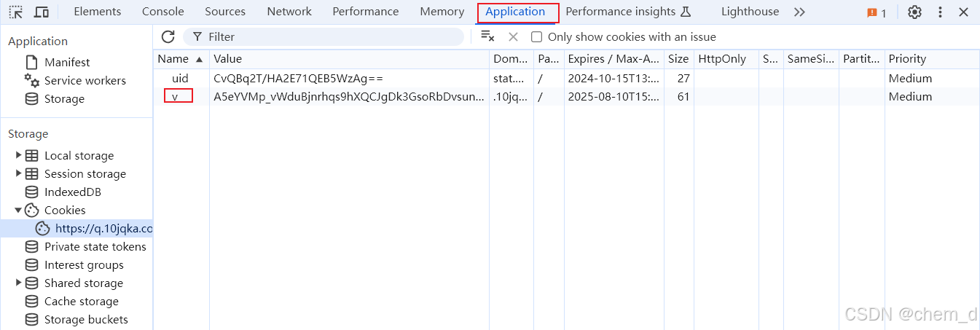
Task: Clear all cookies using the toolbar icon
Action: (x=487, y=36)
